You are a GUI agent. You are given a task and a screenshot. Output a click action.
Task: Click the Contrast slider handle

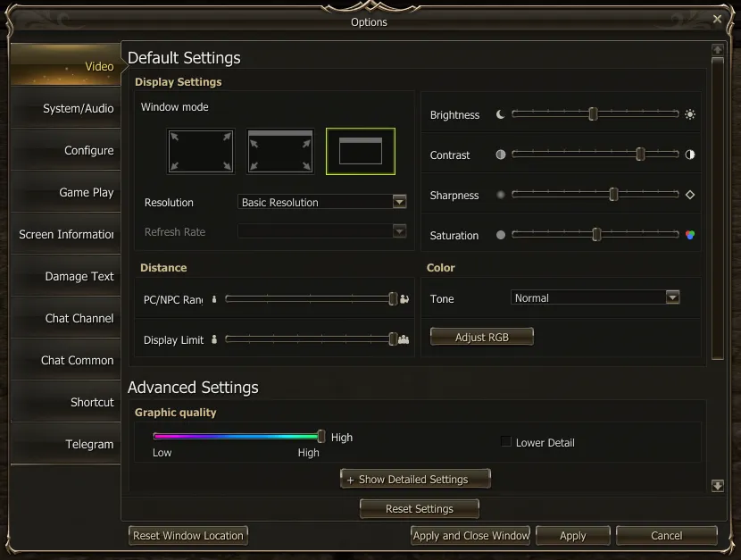point(640,154)
